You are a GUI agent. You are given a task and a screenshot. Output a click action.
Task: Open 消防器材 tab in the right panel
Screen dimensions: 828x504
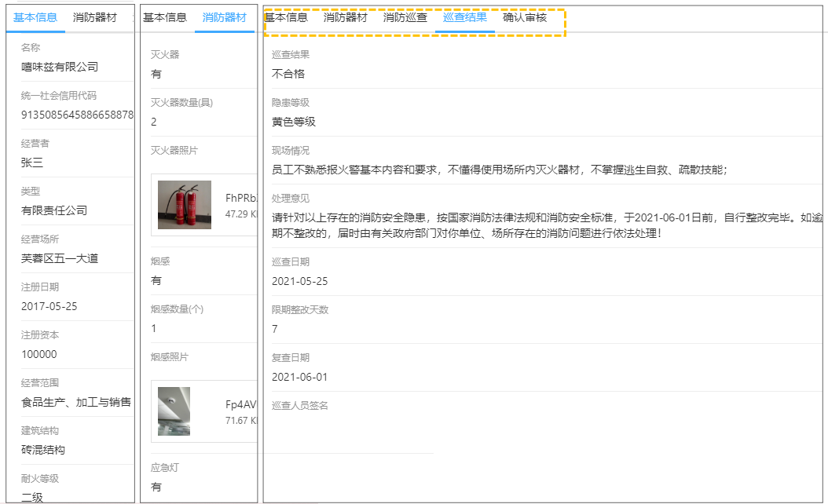pos(346,17)
